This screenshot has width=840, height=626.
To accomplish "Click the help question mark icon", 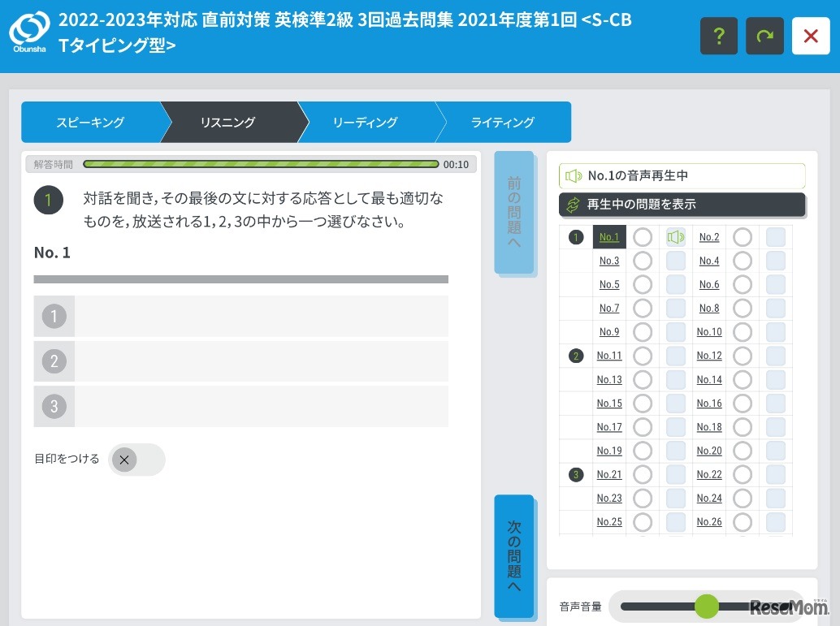I will click(x=719, y=36).
